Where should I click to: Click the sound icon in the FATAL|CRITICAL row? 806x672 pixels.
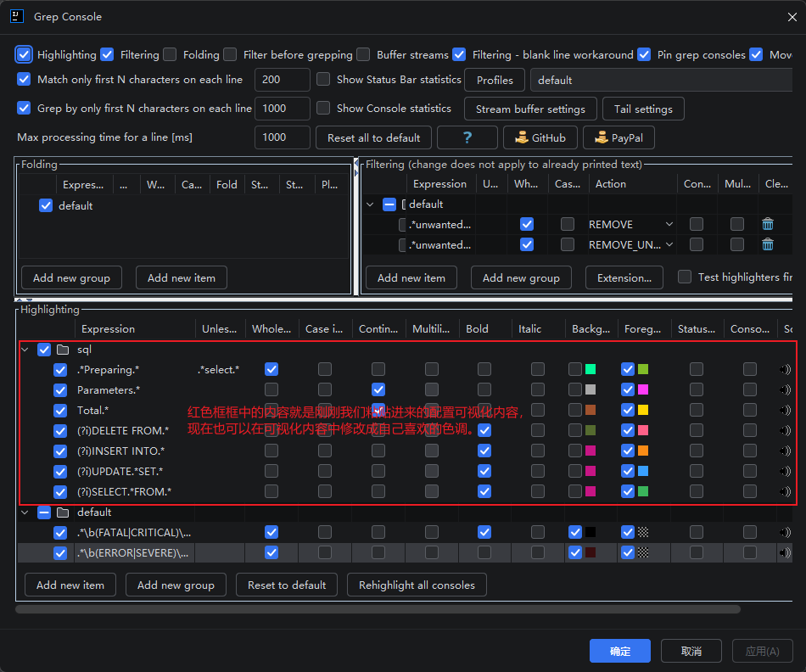[x=785, y=532]
